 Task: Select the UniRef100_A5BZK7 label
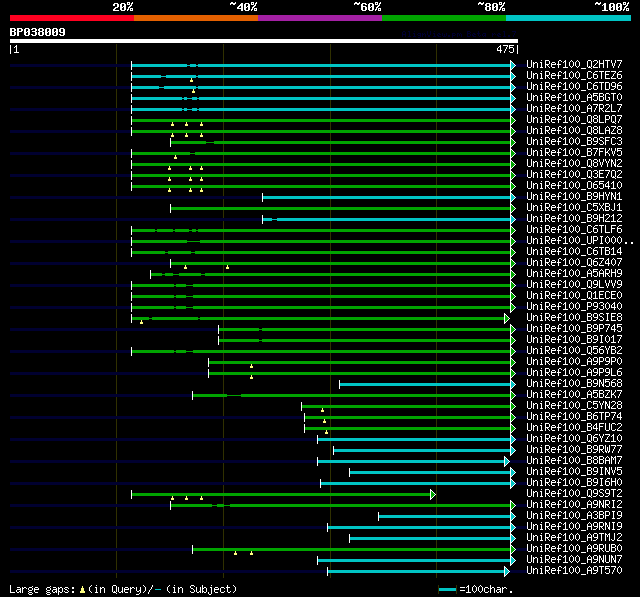574,395
